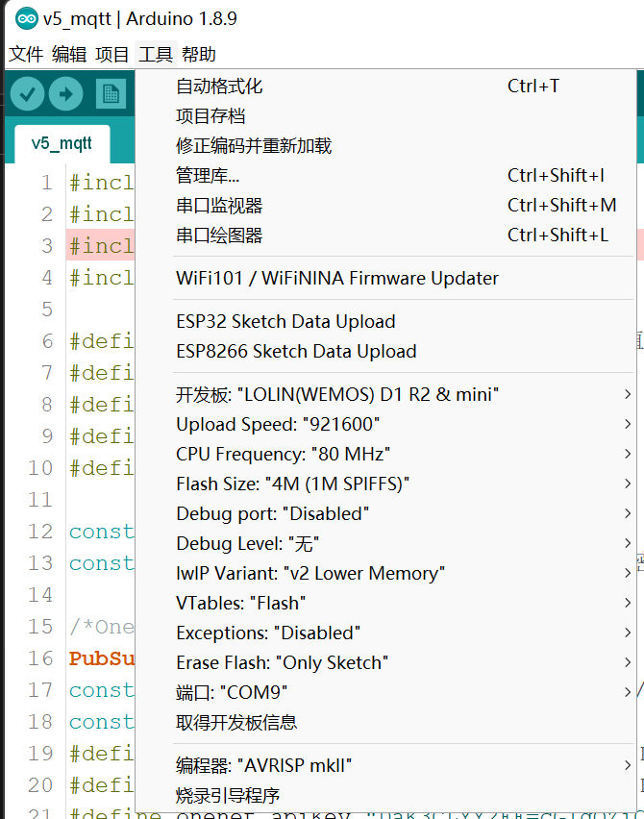The height and width of the screenshot is (819, 644).
Task: Expand VTables "Flash" submenu
Action: pyautogui.click(x=385, y=603)
